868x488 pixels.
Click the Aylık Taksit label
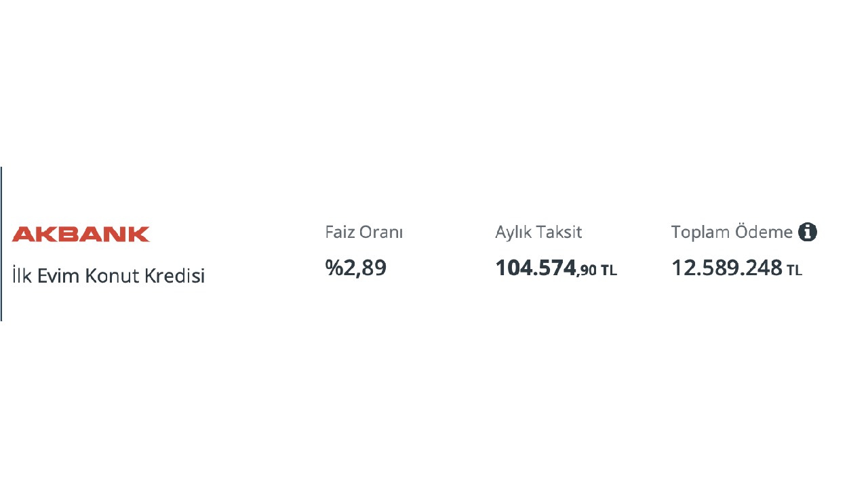coord(538,232)
